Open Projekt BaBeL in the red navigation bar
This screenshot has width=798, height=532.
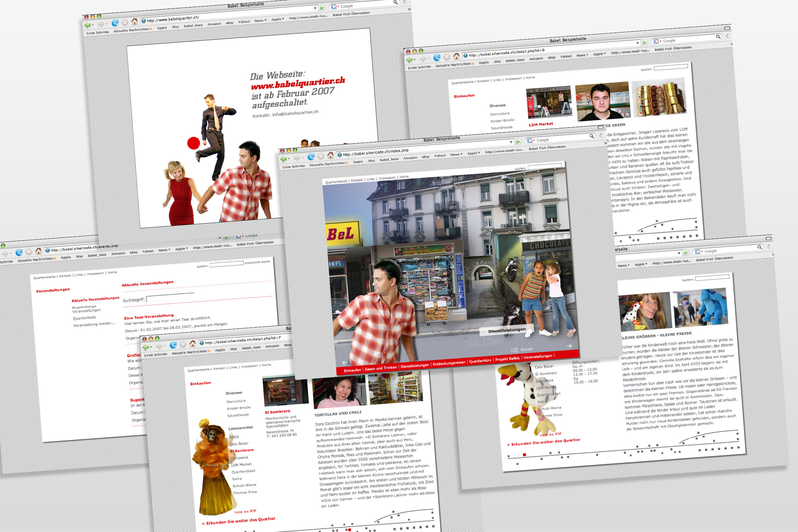coord(508,359)
